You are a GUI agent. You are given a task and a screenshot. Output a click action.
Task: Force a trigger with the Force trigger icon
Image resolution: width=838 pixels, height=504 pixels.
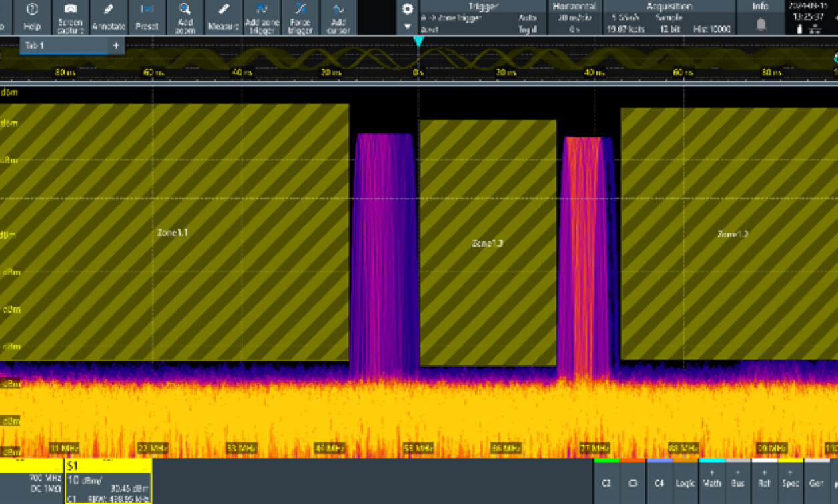tap(300, 18)
